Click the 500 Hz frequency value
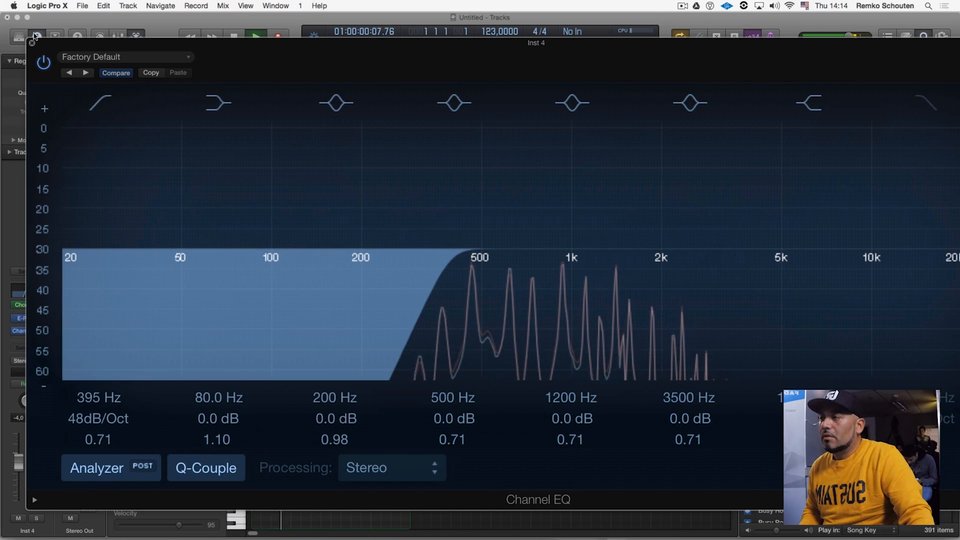The image size is (960, 540). [x=453, y=397]
